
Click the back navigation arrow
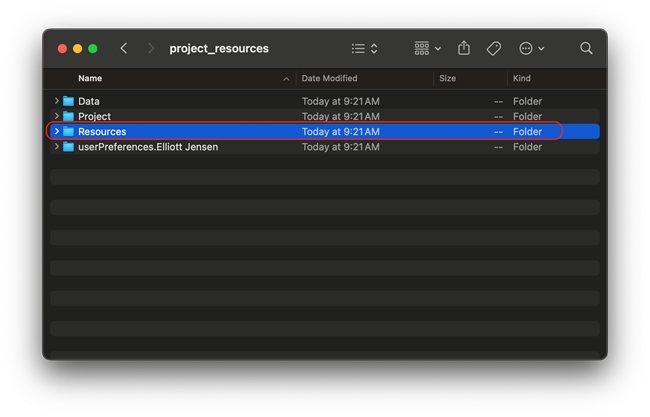click(x=124, y=48)
